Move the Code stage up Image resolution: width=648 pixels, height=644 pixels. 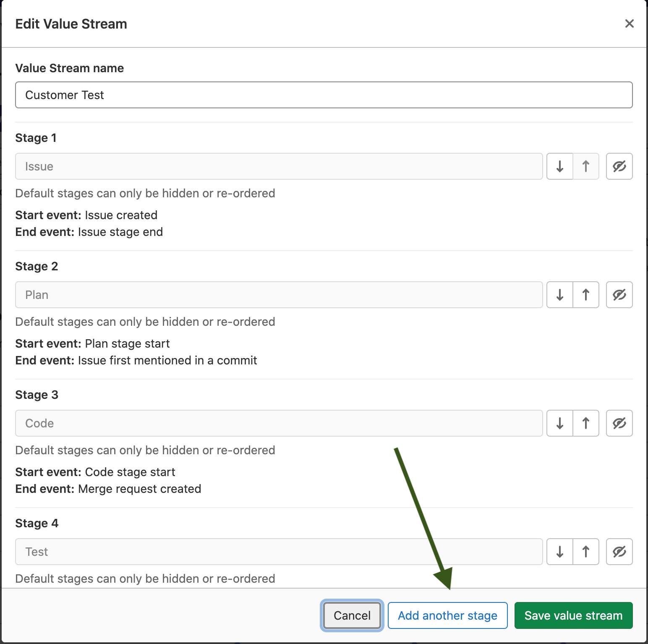[x=586, y=423]
